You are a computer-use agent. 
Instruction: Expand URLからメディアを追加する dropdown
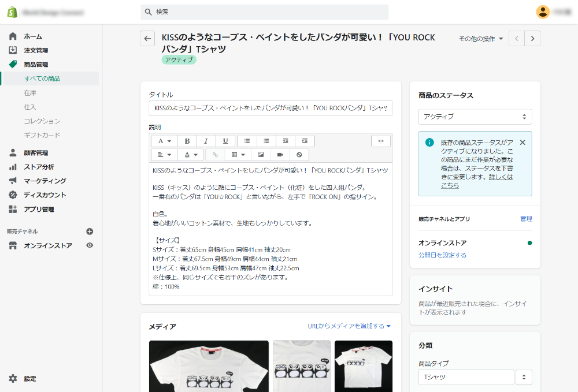[349, 326]
